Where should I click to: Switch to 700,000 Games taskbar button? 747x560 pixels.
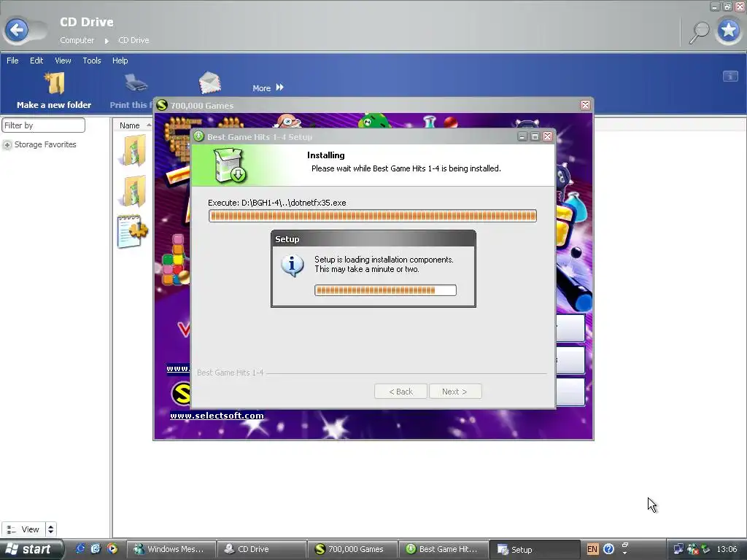pyautogui.click(x=352, y=549)
